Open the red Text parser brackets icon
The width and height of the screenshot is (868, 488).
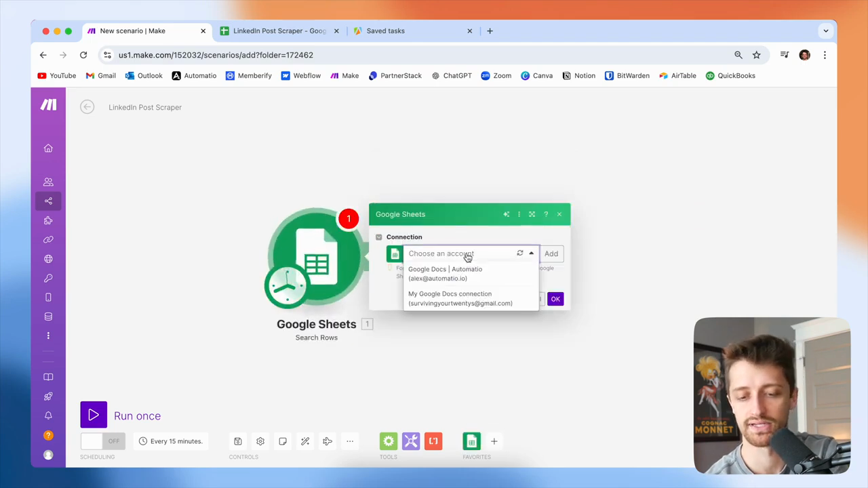click(433, 441)
